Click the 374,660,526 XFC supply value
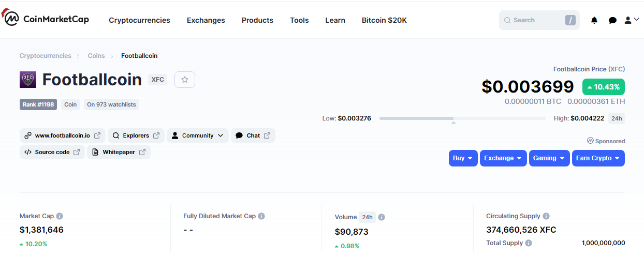Screen dimensions: 644x258 (521, 230)
